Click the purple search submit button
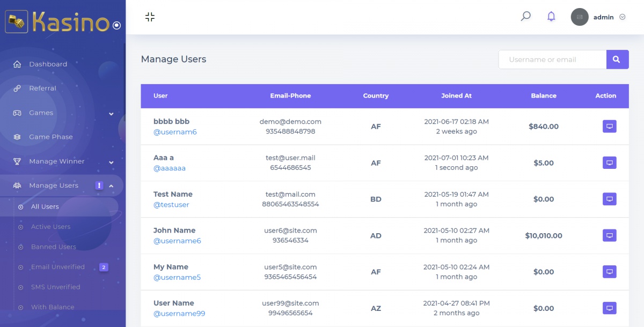 [617, 60]
